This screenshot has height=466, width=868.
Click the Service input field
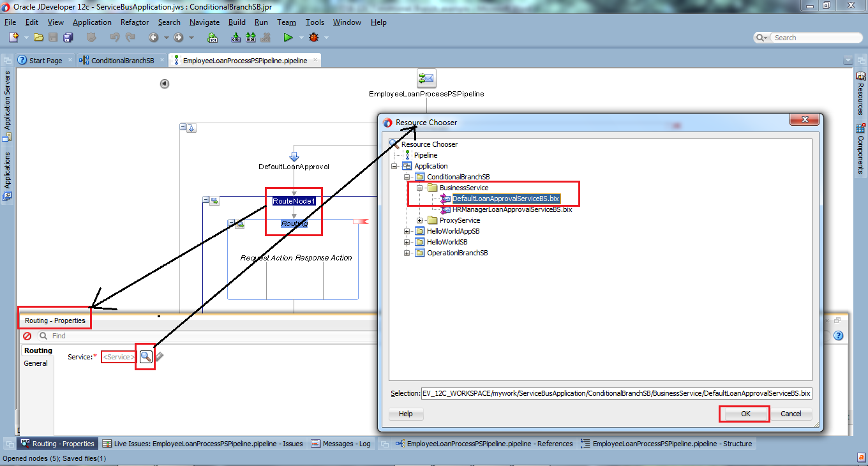[x=119, y=357]
